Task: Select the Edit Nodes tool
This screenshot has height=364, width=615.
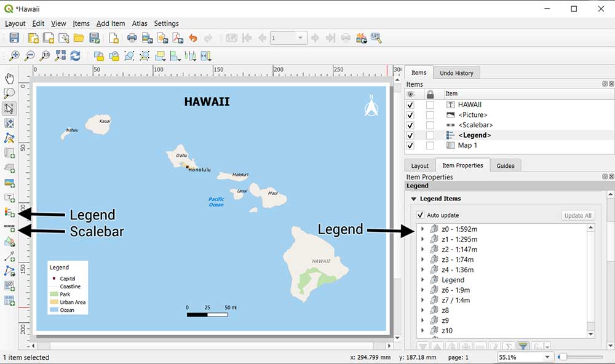Action: (9, 138)
